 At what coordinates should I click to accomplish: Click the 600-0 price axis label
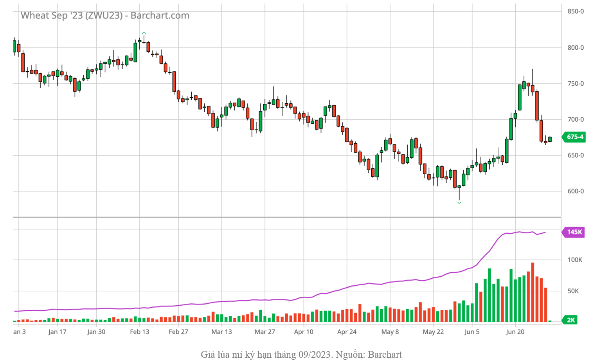tap(576, 191)
